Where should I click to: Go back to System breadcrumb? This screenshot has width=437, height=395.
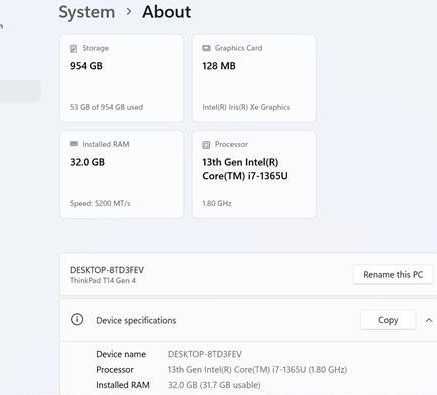click(x=87, y=12)
